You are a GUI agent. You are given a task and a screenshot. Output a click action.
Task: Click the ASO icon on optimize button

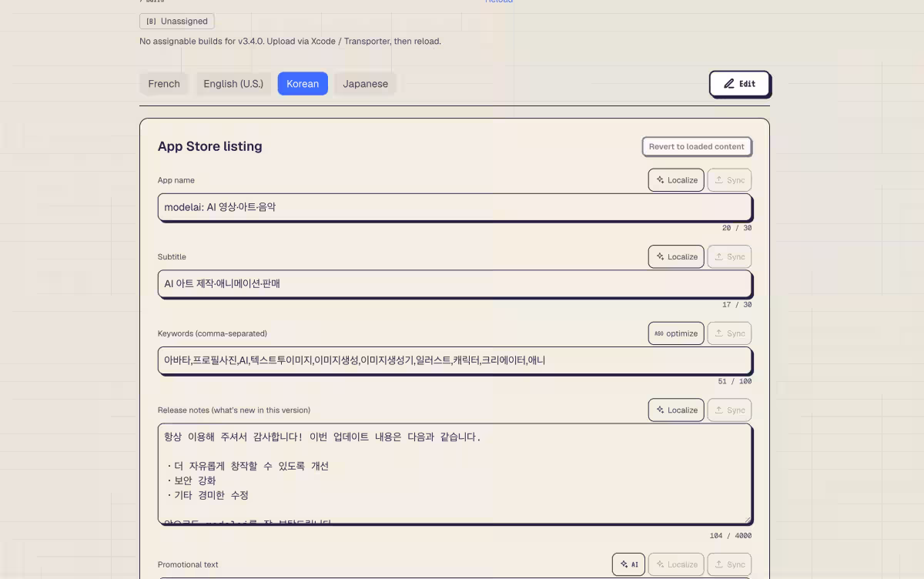pyautogui.click(x=659, y=334)
